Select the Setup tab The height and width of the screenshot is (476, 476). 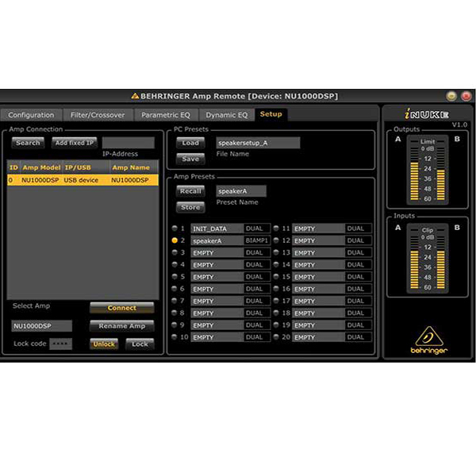coord(271,114)
